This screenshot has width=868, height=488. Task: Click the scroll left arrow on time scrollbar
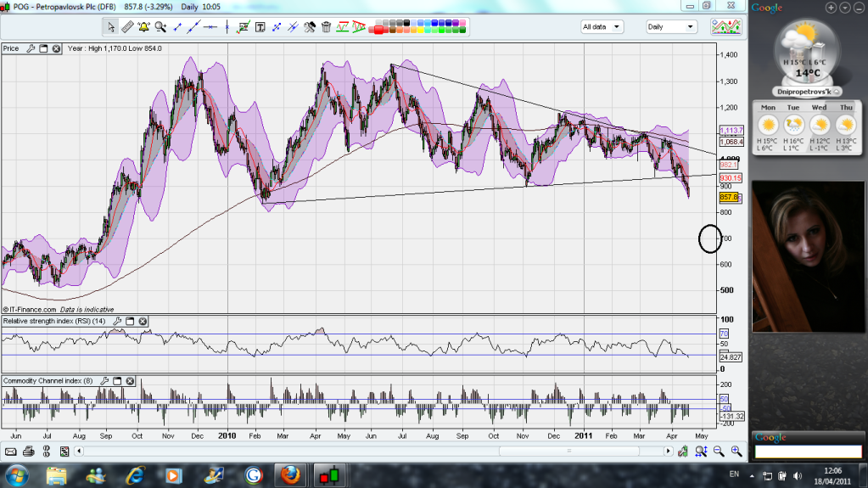pyautogui.click(x=79, y=452)
